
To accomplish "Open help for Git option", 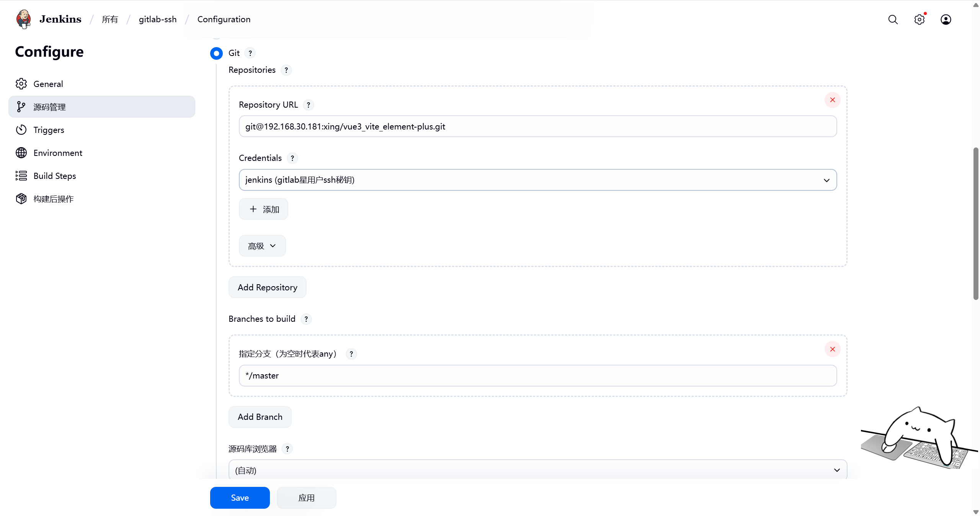I will (x=250, y=53).
